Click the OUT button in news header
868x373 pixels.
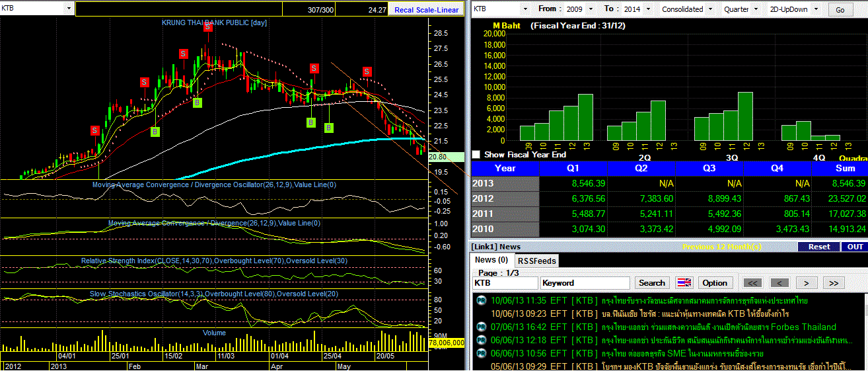point(855,247)
